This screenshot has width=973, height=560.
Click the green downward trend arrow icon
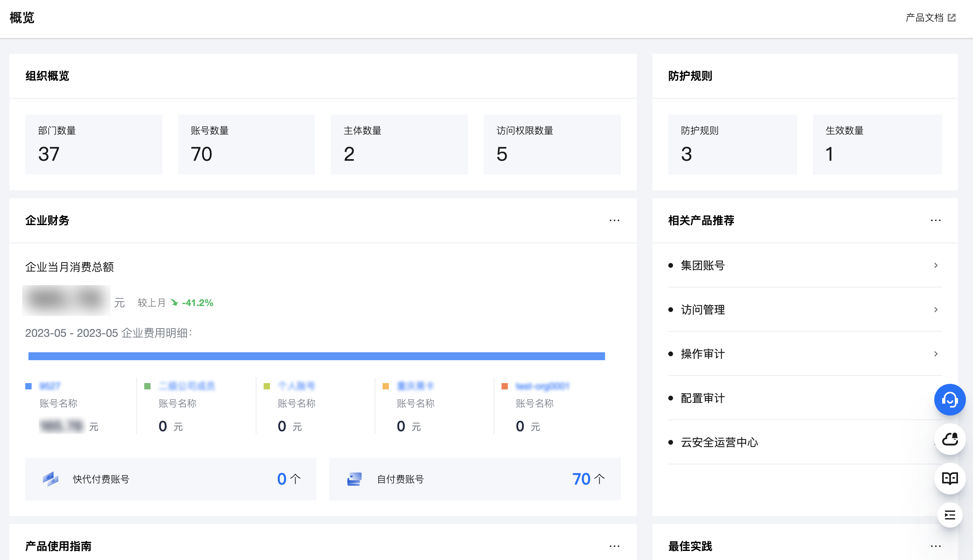click(x=174, y=303)
